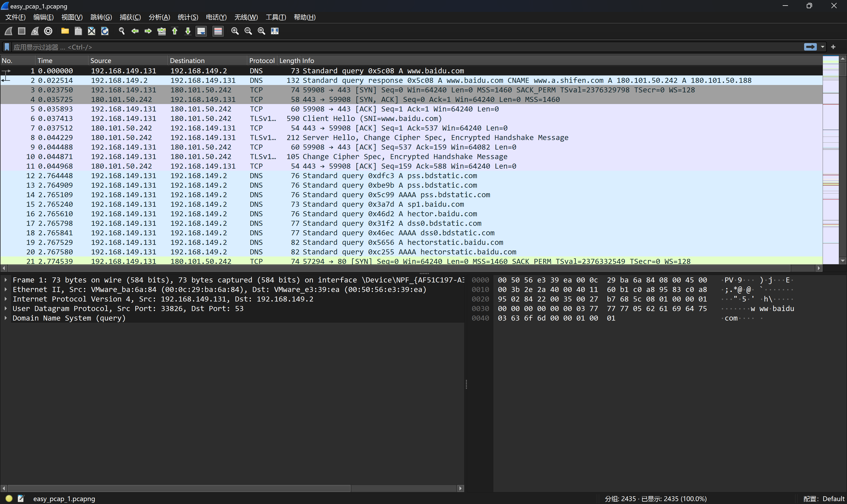
Task: Click packet details horizontal scrollbar
Action: (232, 488)
